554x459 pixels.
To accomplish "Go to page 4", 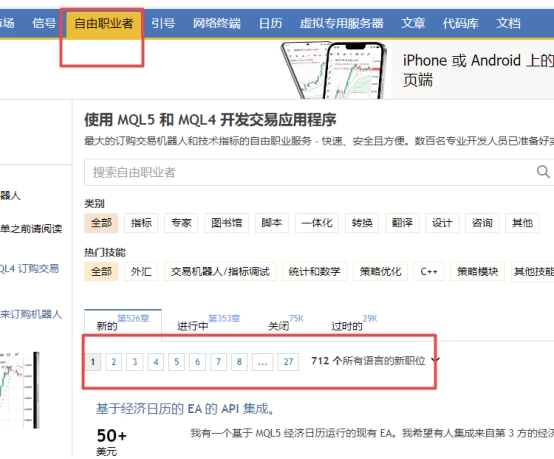I will 155,362.
